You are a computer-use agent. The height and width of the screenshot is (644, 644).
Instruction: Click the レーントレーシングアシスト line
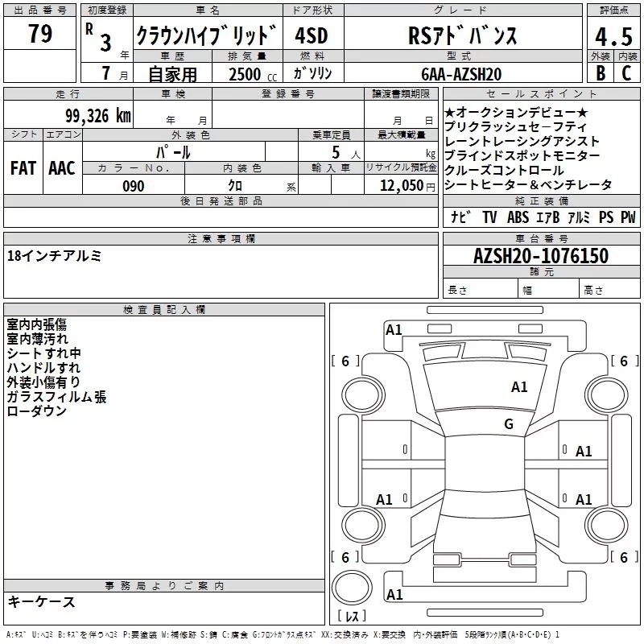coord(522,142)
